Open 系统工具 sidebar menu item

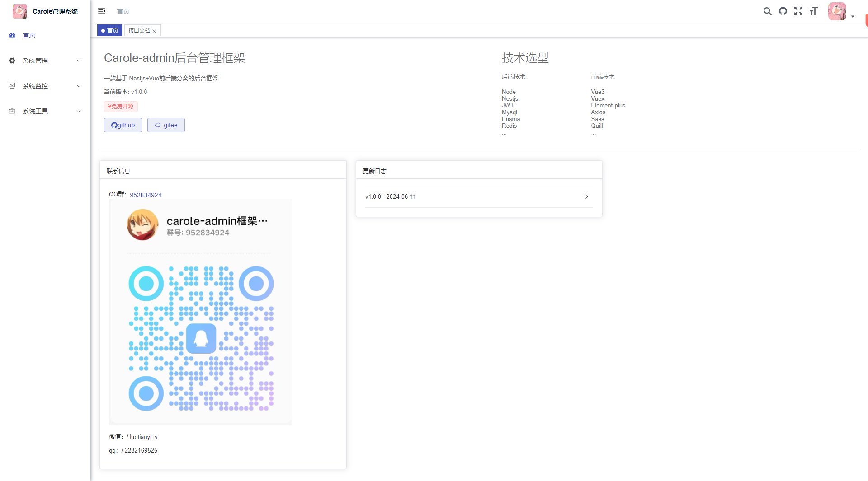point(45,111)
